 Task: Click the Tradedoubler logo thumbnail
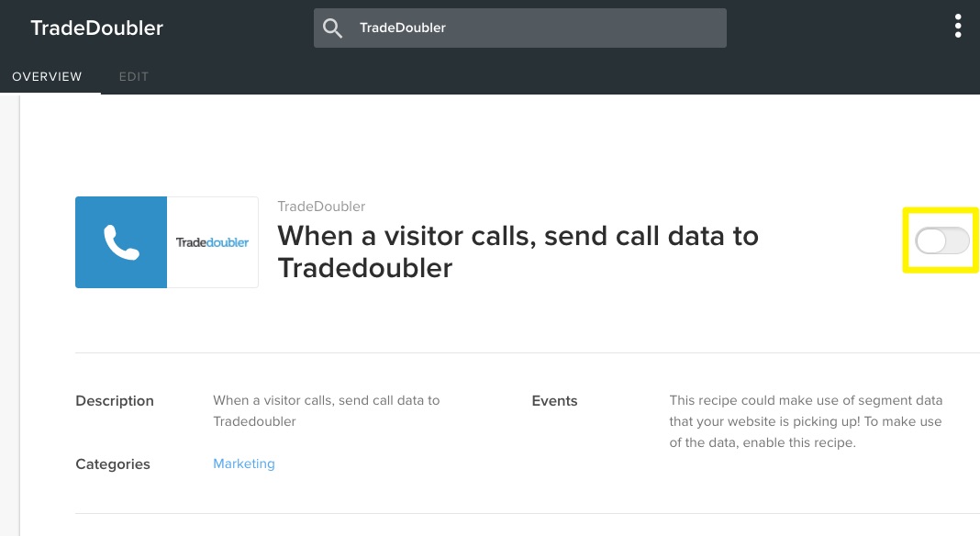coord(213,242)
